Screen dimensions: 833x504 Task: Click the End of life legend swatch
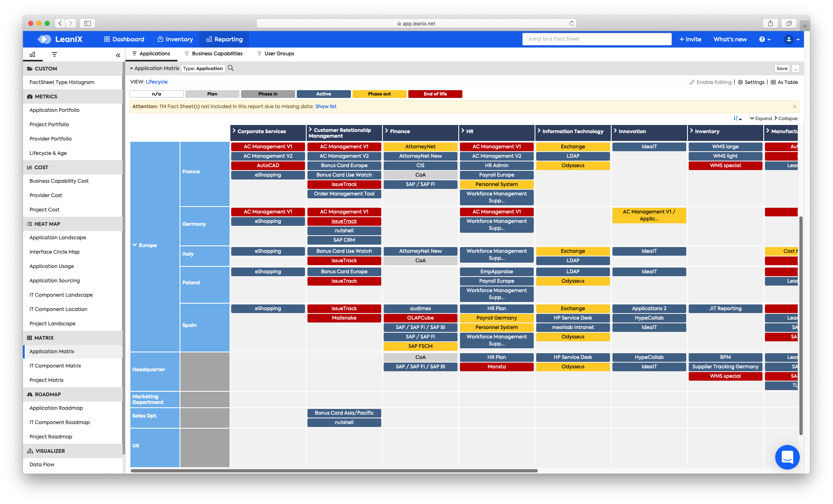tap(435, 94)
